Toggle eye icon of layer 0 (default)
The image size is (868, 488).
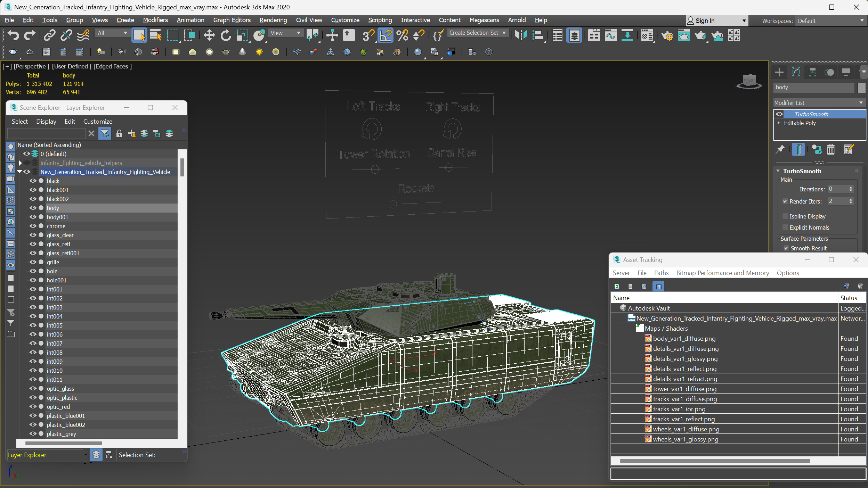[x=26, y=154]
